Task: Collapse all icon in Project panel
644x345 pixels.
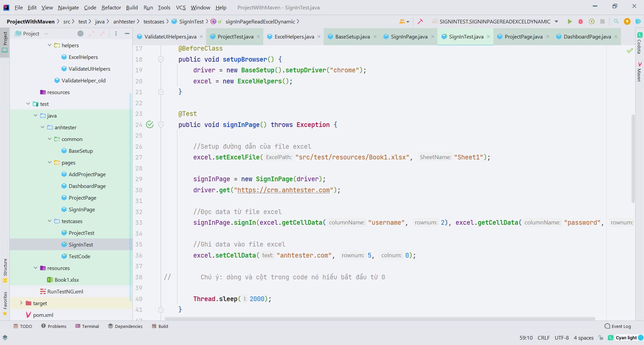Action: point(102,33)
